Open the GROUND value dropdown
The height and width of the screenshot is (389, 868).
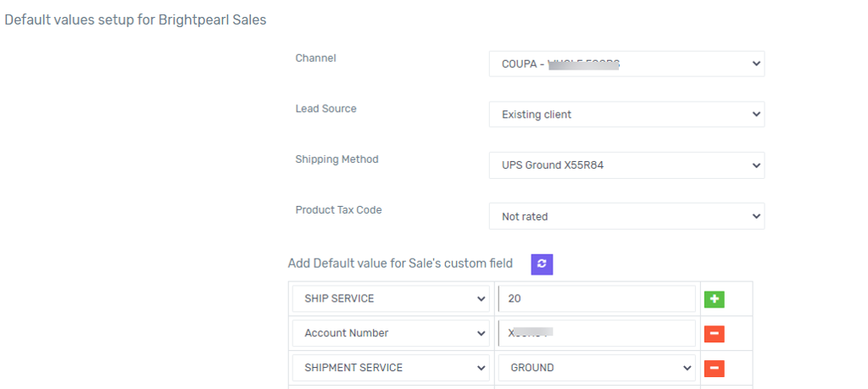[x=597, y=368]
